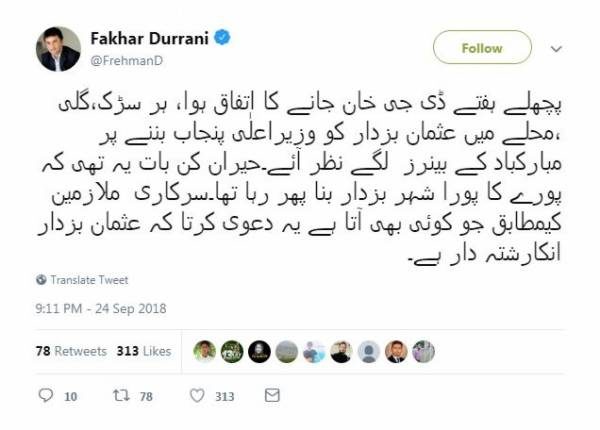The width and height of the screenshot is (600, 430).
Task: Like the tweet with heart icon
Action: point(197,396)
